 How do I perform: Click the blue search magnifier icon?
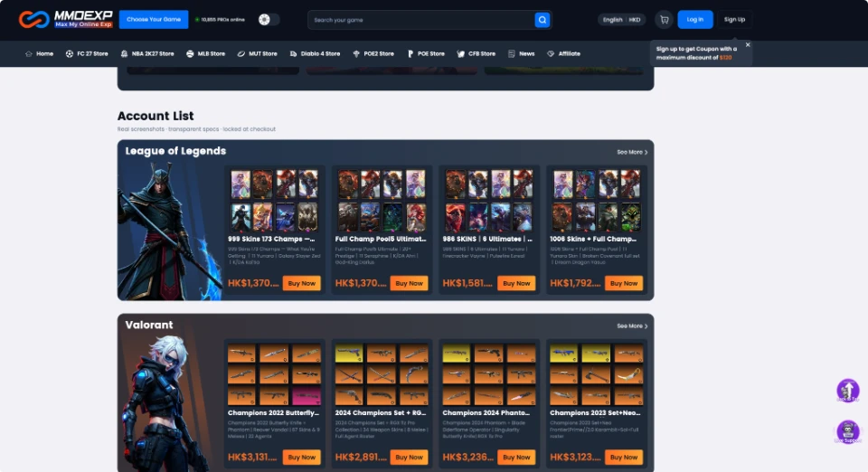(542, 20)
